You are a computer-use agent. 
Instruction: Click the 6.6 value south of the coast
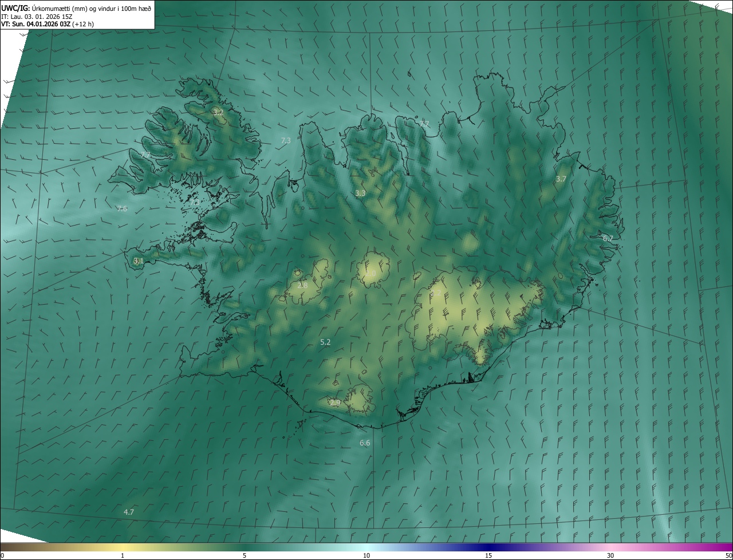coord(365,443)
